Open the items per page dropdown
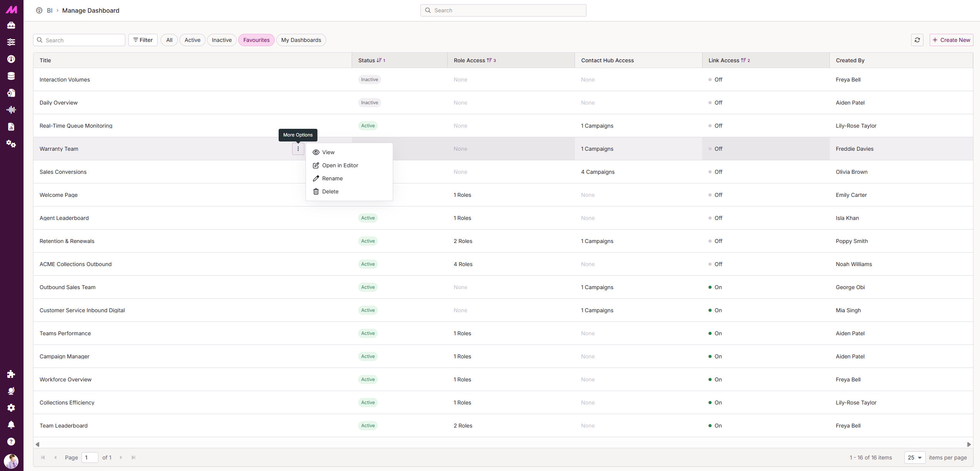980x471 pixels. point(915,458)
